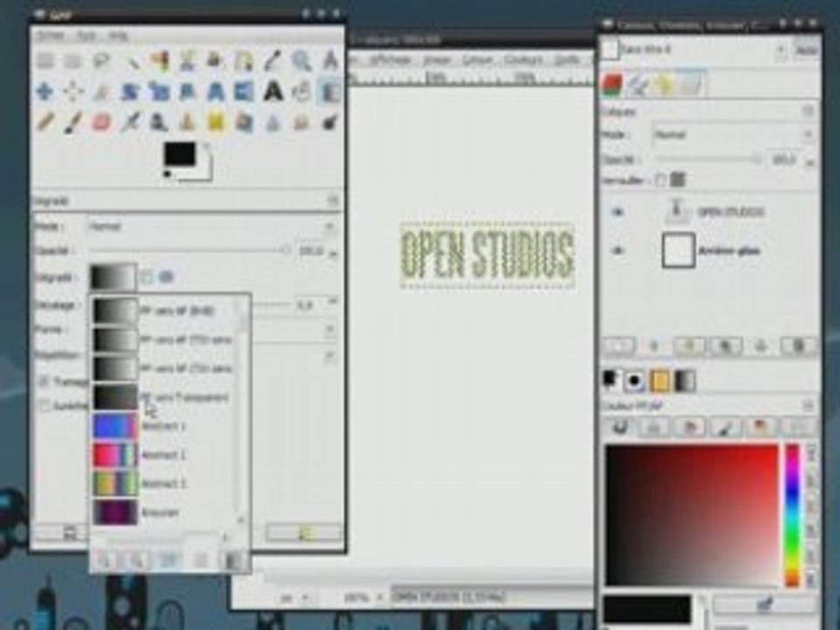840x630 pixels.
Task: Choose Abstract 3 gradient
Action: tap(164, 484)
